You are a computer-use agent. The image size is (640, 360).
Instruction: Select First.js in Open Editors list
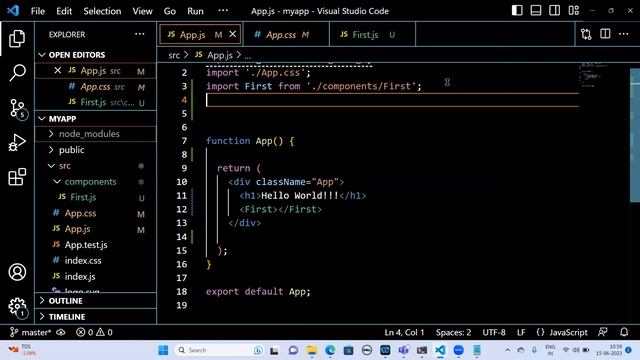(x=96, y=102)
